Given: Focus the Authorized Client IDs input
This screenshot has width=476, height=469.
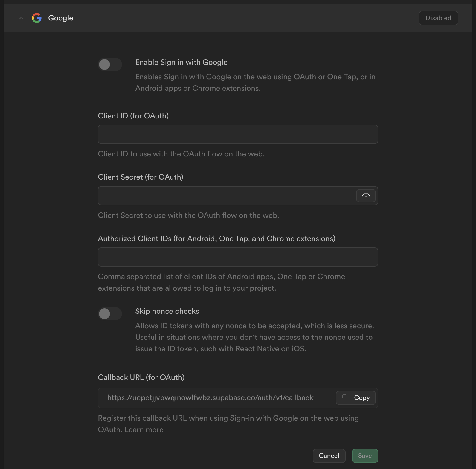Looking at the screenshot, I should [x=237, y=257].
